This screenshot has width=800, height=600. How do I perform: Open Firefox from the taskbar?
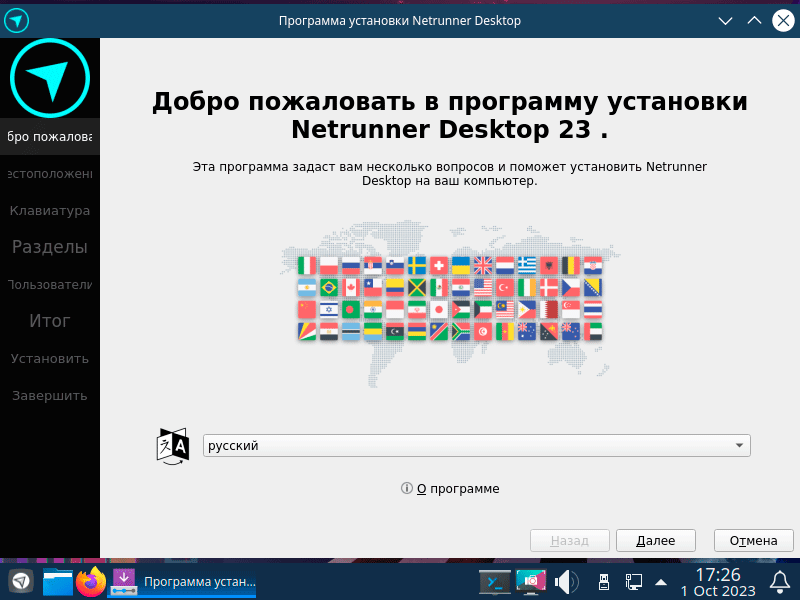click(x=92, y=581)
